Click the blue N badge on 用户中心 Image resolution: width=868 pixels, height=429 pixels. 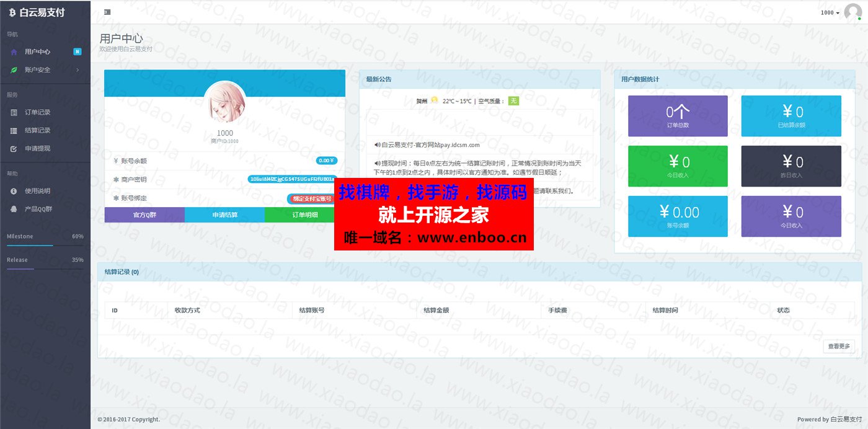[77, 51]
